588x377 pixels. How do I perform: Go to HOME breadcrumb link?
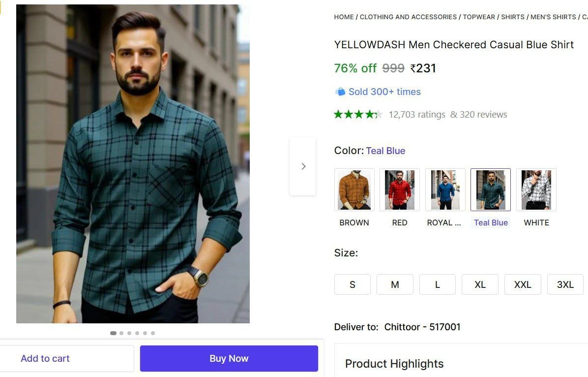[344, 17]
